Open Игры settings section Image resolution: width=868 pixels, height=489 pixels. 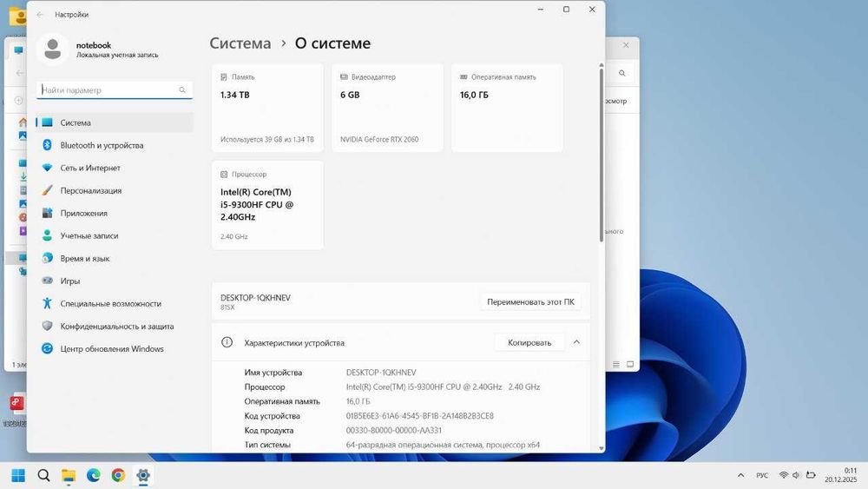tap(115, 281)
